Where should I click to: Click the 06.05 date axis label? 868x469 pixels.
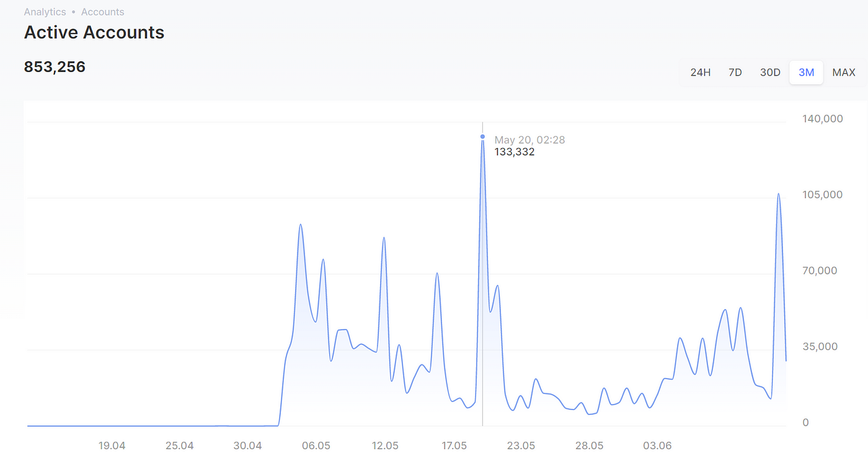coord(316,445)
